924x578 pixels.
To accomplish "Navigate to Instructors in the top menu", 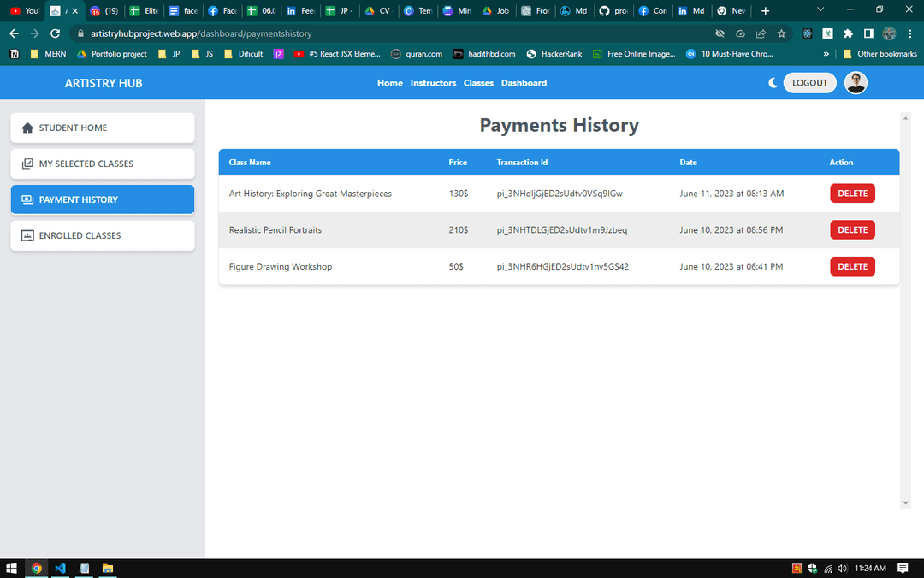I will pos(433,83).
